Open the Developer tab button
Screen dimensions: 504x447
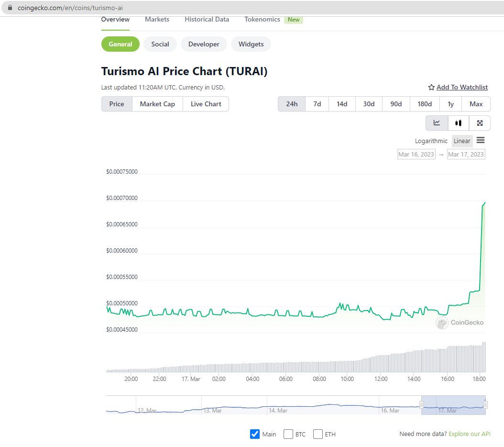(204, 44)
